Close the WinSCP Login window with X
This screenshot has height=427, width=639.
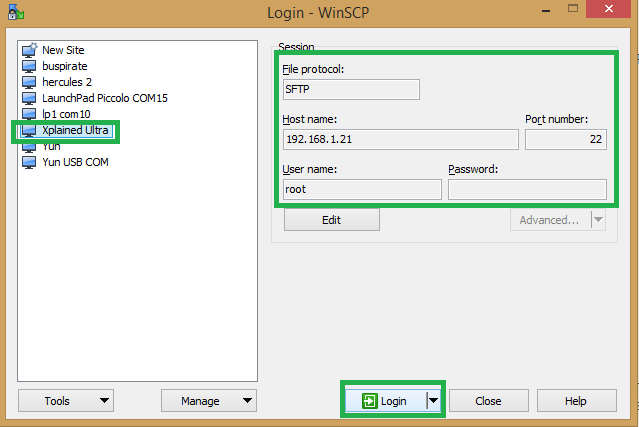coord(608,9)
